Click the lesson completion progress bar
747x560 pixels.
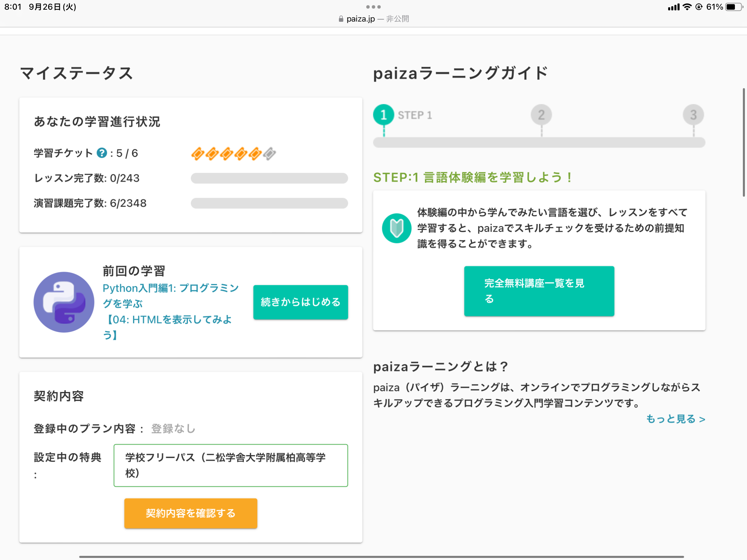[x=269, y=178]
